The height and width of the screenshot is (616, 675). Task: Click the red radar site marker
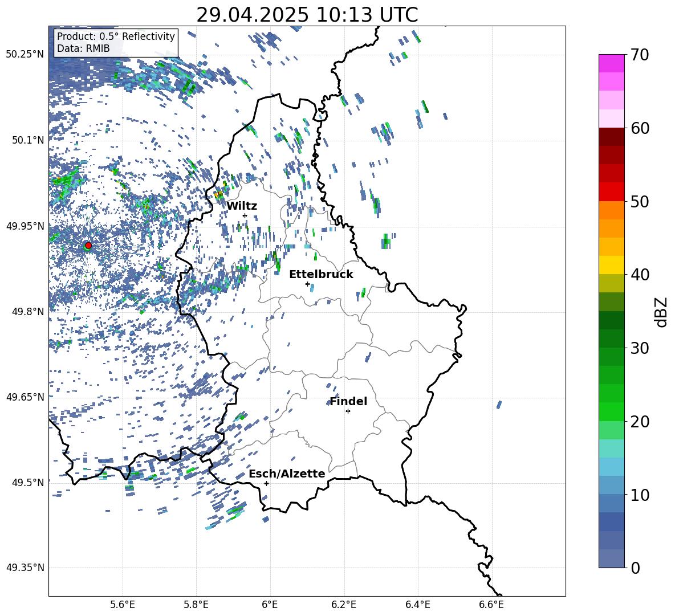pos(88,246)
